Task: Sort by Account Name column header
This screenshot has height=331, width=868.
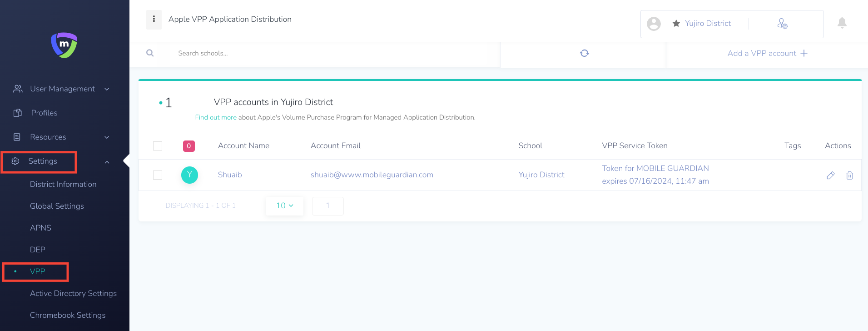Action: (x=243, y=145)
